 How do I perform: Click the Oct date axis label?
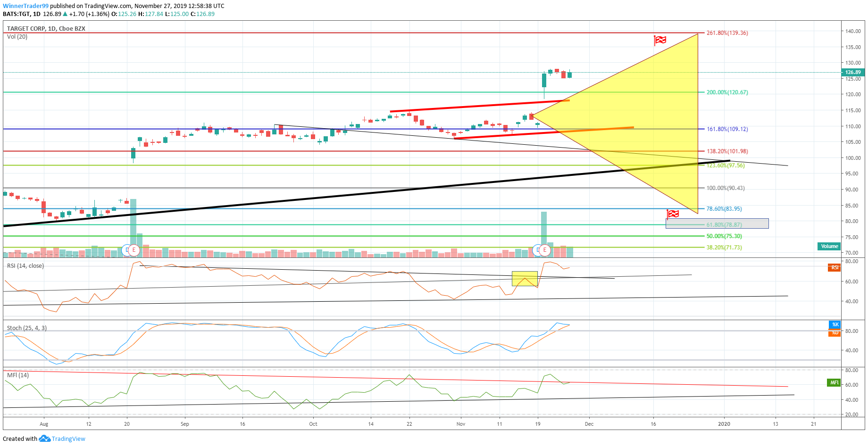pos(313,424)
